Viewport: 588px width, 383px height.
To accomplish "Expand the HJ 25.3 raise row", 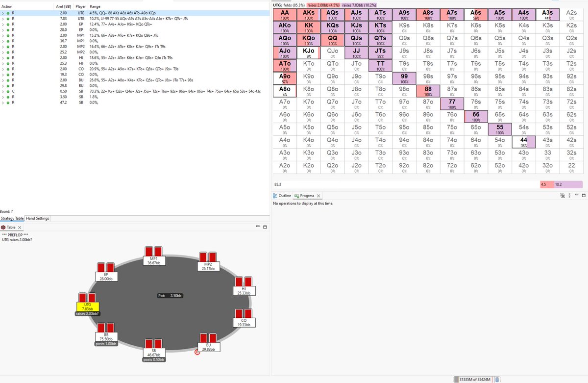I will (2, 63).
